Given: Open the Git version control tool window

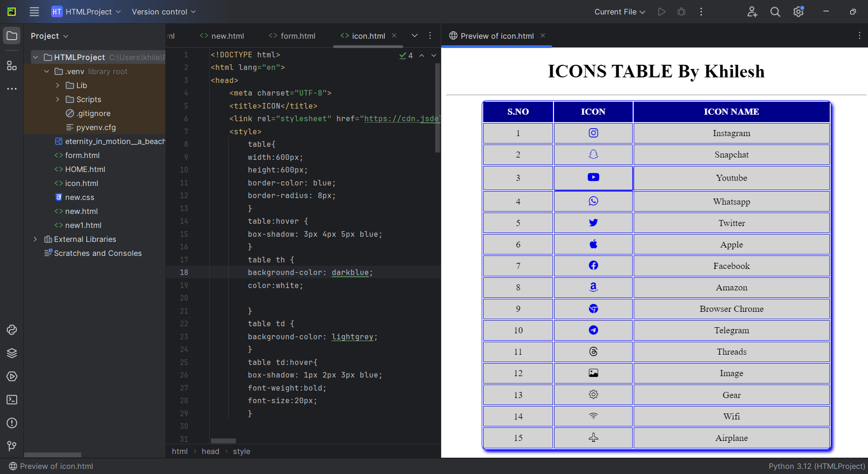Looking at the screenshot, I should [x=12, y=446].
